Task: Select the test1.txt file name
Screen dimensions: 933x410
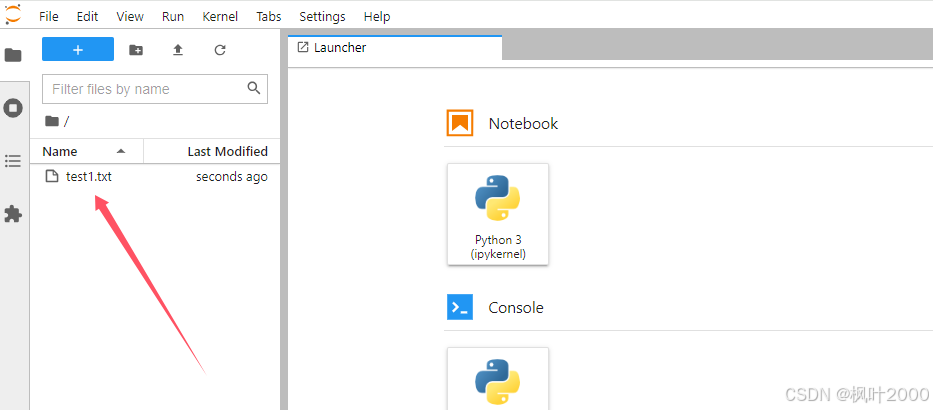Action: click(89, 176)
